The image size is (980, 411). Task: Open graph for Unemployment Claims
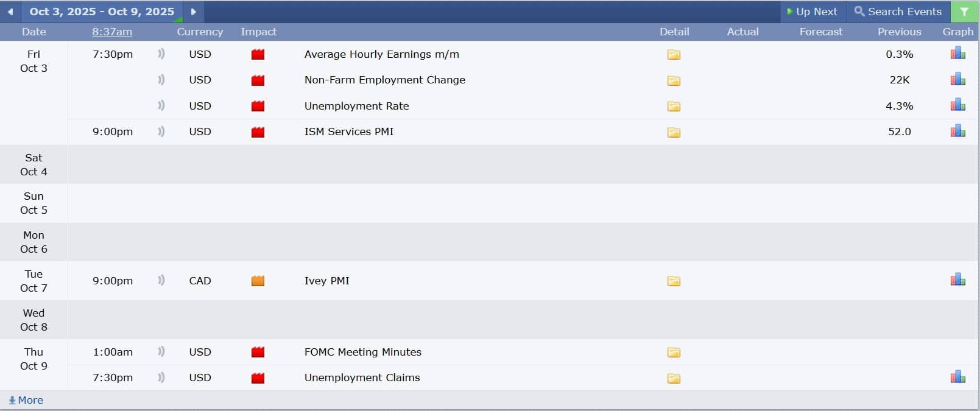[x=957, y=377]
